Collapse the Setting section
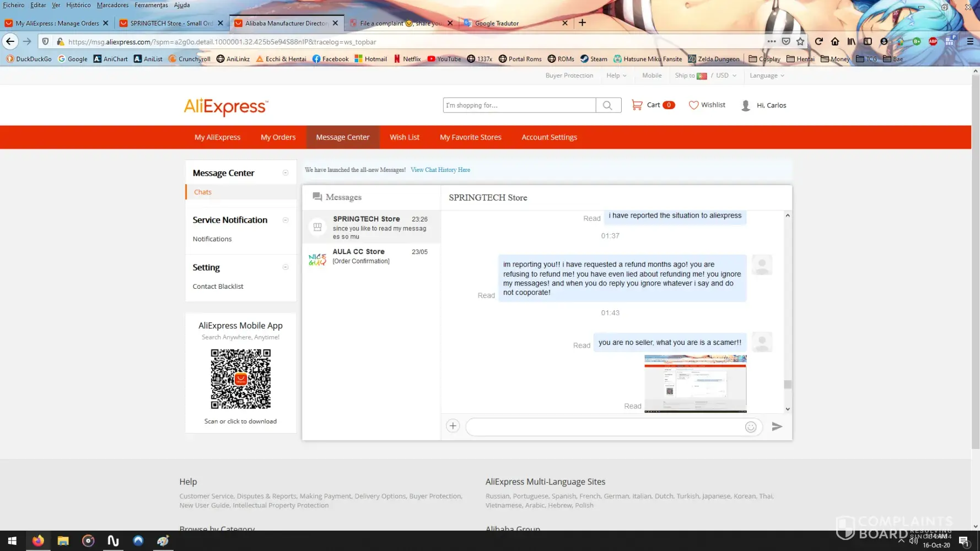Image resolution: width=980 pixels, height=551 pixels. 286,267
